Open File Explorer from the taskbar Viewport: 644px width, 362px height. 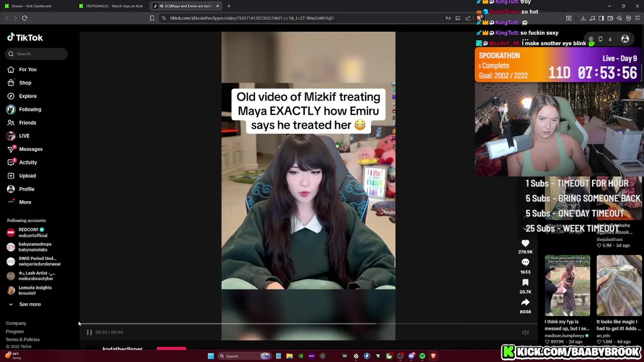point(289,356)
